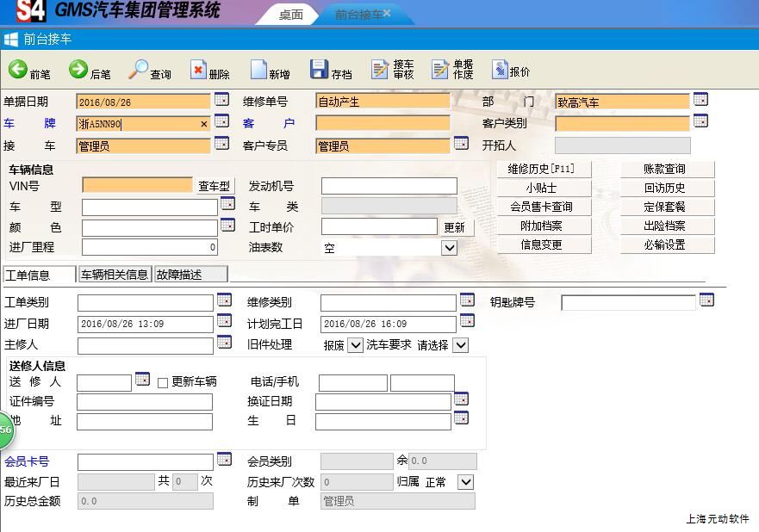Click the 查询 search magnifier icon
This screenshot has height=532, width=759.
139,70
